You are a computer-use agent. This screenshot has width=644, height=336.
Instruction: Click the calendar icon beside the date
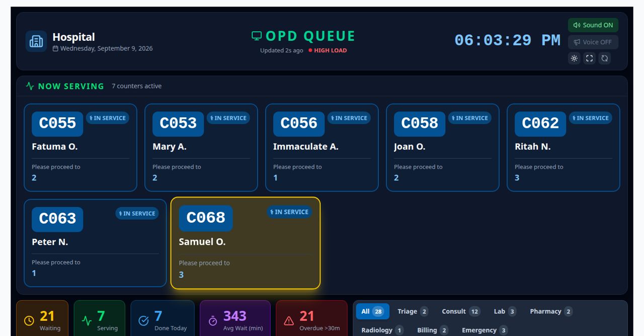click(x=55, y=49)
